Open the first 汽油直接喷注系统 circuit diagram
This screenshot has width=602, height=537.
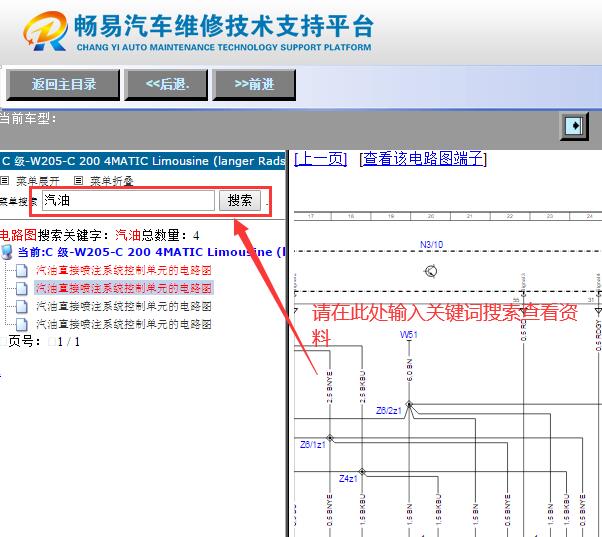pos(124,270)
